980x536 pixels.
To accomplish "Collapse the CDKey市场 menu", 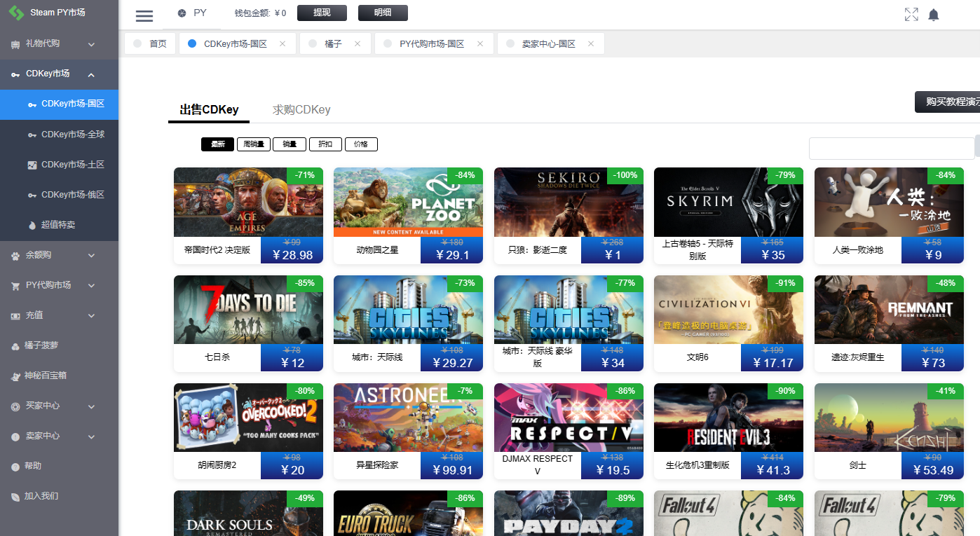I will tap(91, 74).
